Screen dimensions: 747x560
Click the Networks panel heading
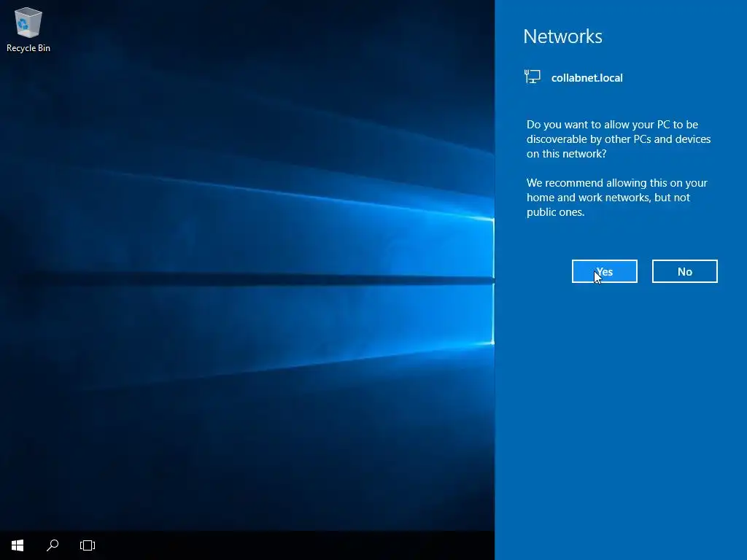click(x=562, y=36)
